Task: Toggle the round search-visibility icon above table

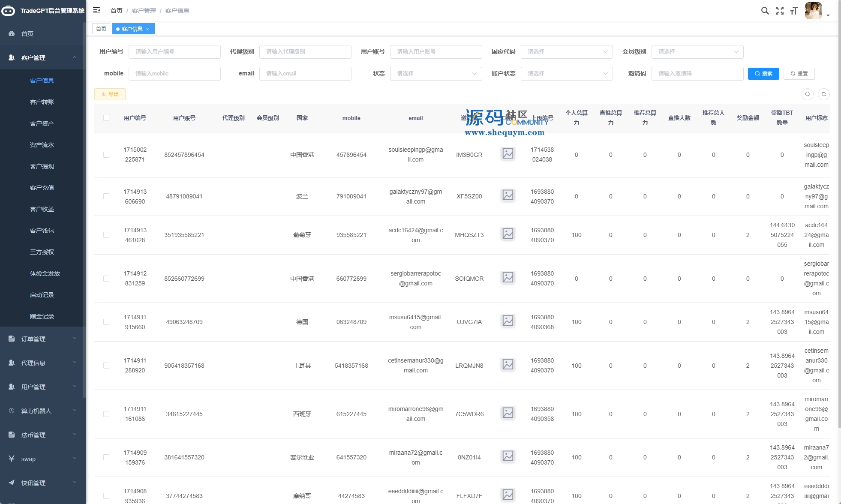Action: pos(808,94)
